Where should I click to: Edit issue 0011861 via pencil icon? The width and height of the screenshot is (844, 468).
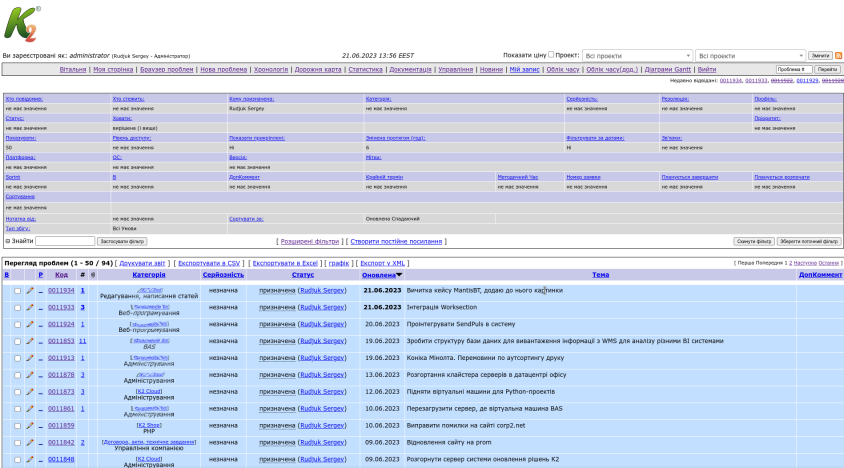[30, 409]
